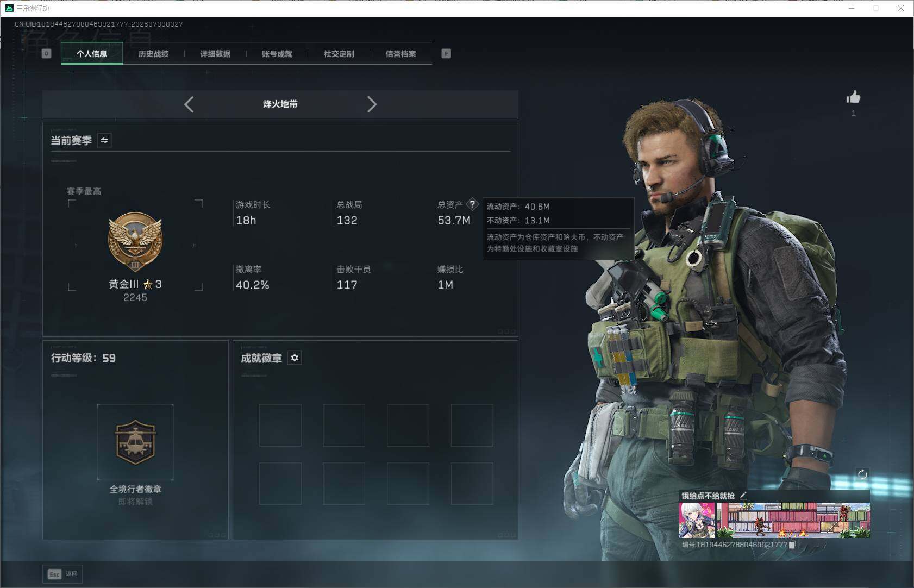Click the Q key previous-tab icon
Viewport: 914px width, 588px height.
click(46, 53)
